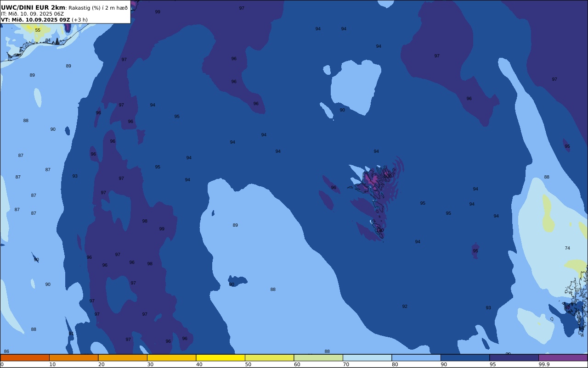Click the 60–70 light green legend swatch
Screen dimensions: 588x368
(x=318, y=357)
